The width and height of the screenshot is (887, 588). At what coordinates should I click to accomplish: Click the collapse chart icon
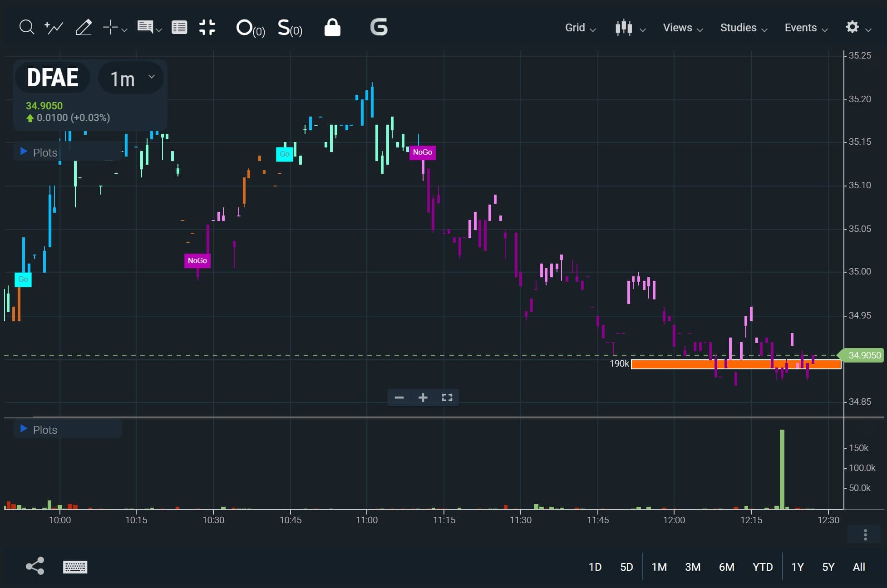coord(207,27)
